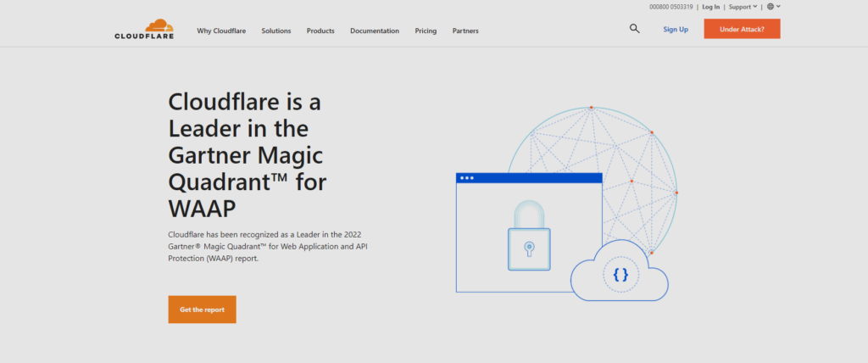Image resolution: width=868 pixels, height=363 pixels.
Task: Go to Documentation
Action: (x=375, y=31)
